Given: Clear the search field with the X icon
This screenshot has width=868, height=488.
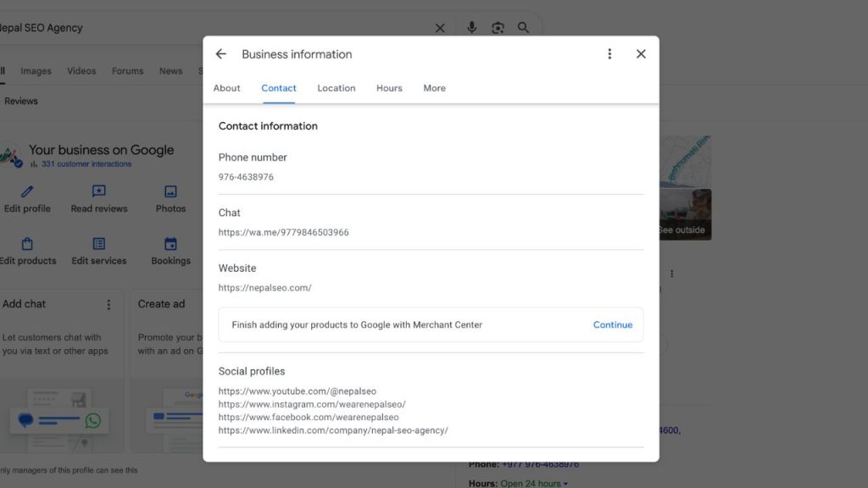Looking at the screenshot, I should tap(440, 27).
